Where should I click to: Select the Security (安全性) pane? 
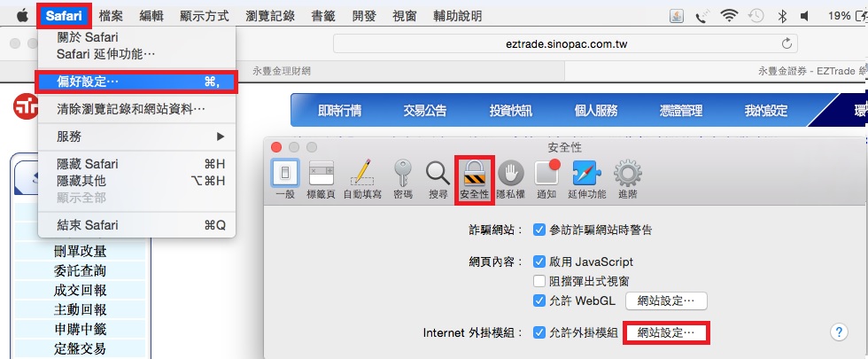tap(475, 179)
